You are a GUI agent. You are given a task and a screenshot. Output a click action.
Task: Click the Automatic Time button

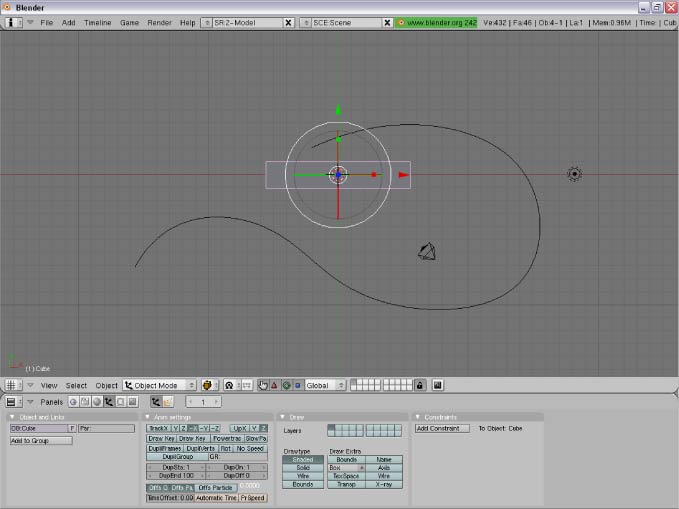[216, 498]
